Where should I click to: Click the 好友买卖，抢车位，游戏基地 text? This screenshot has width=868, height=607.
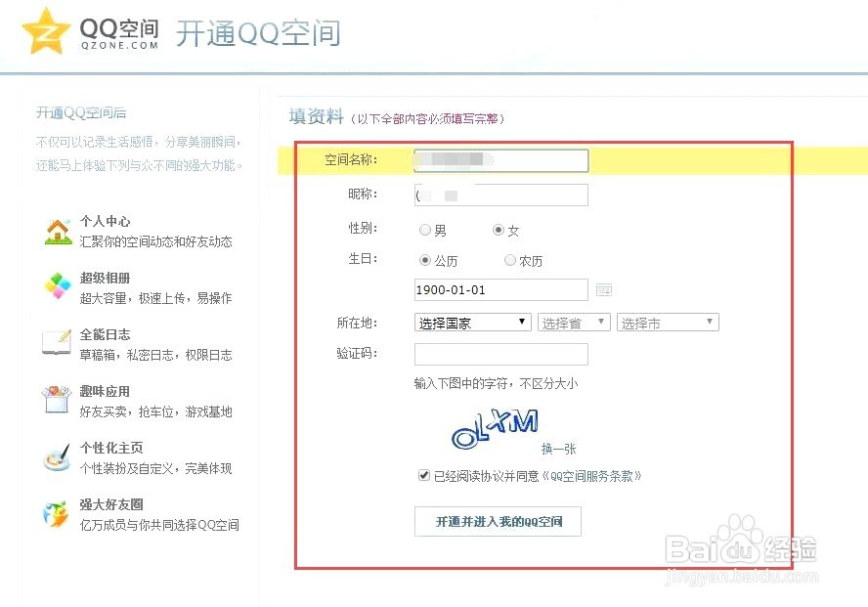[156, 412]
